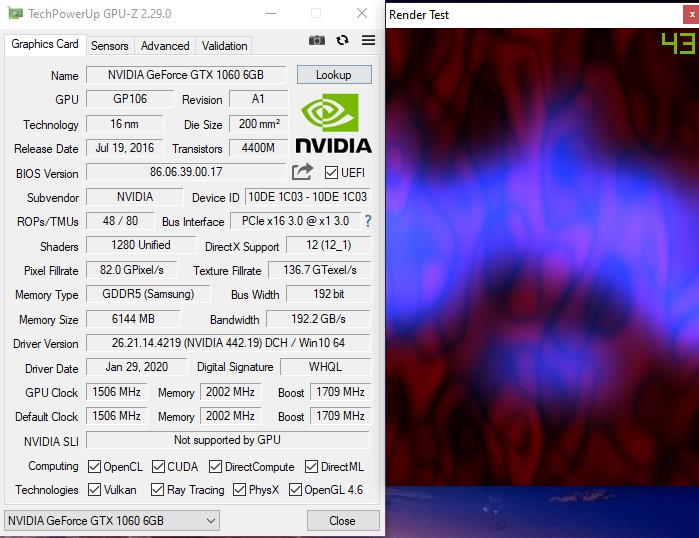This screenshot has height=538, width=699.
Task: Take a screenshot with the camera icon
Action: point(317,41)
